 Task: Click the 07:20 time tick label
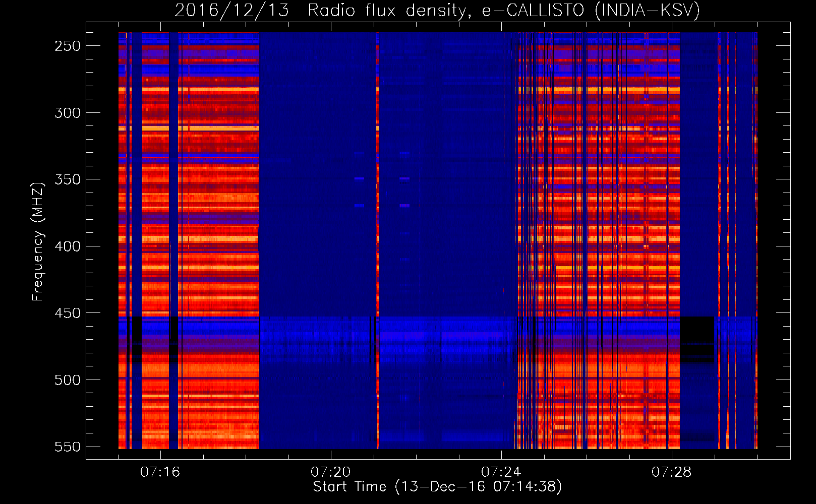(331, 472)
